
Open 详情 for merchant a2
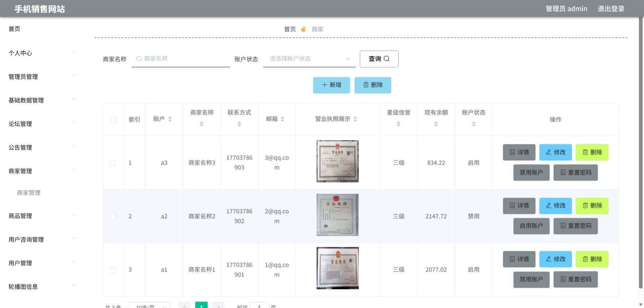click(x=519, y=206)
